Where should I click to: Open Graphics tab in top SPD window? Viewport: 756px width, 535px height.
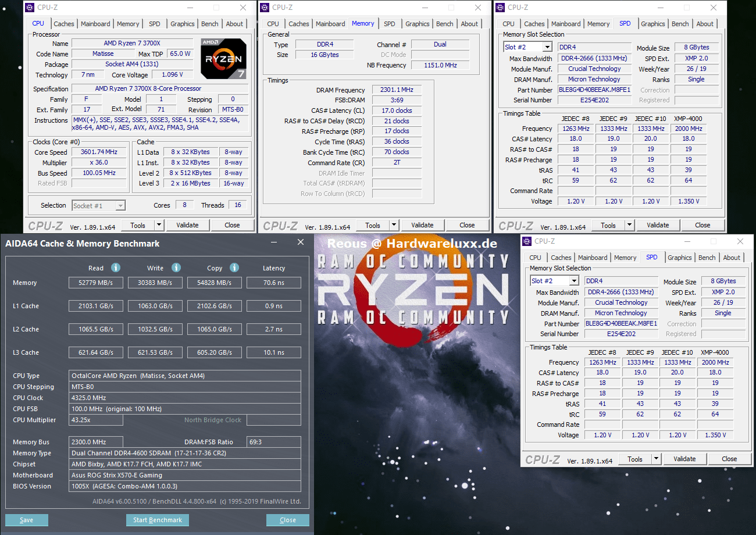653,24
